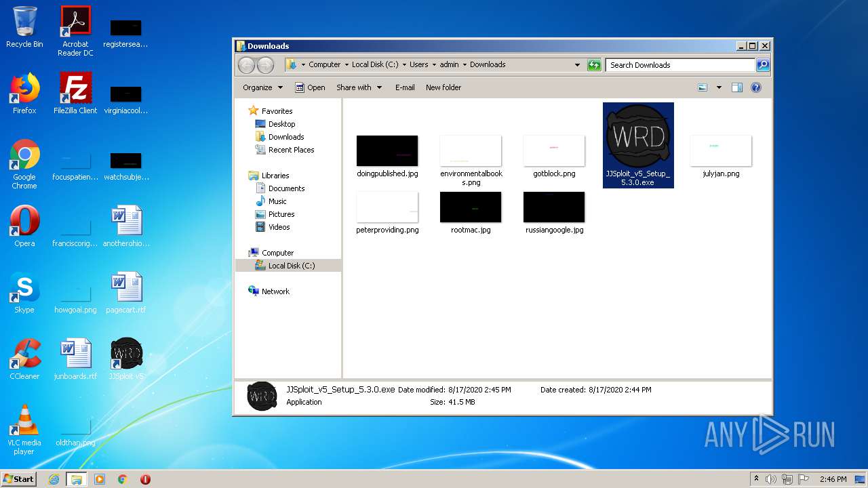Expand the address bar history dropdown
Image resolution: width=868 pixels, height=488 pixels.
(x=577, y=65)
